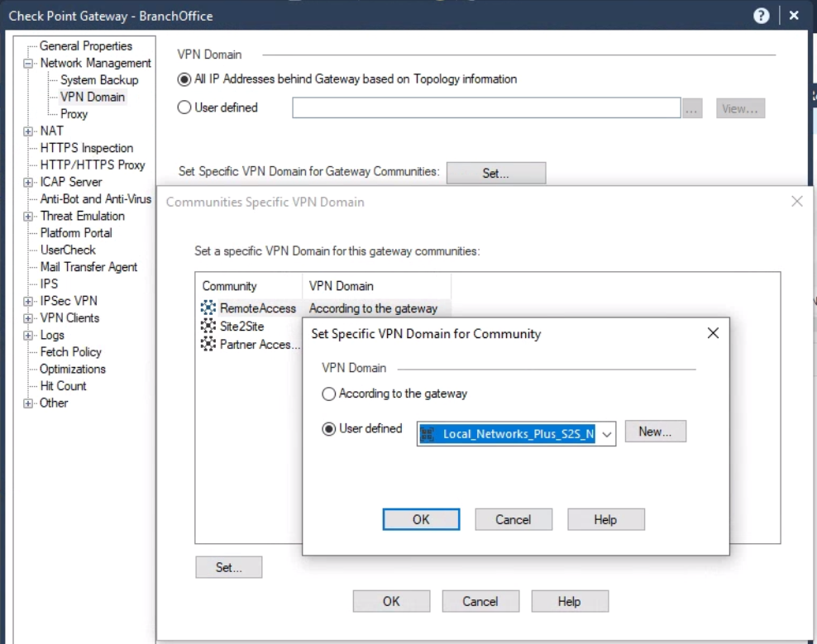Open Optimizations tree item
This screenshot has height=644, width=817.
[x=73, y=369]
